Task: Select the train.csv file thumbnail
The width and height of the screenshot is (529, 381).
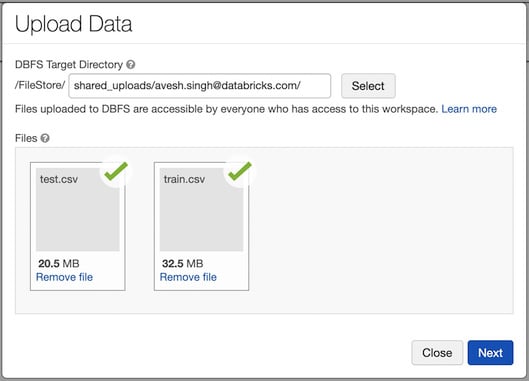Action: click(x=201, y=210)
